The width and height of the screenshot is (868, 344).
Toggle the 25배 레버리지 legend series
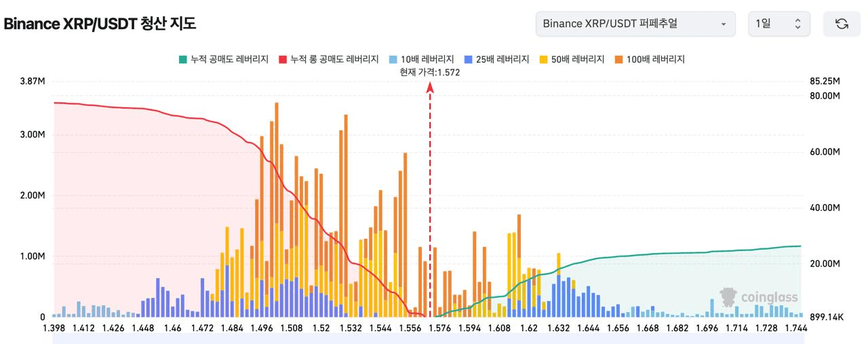point(498,59)
